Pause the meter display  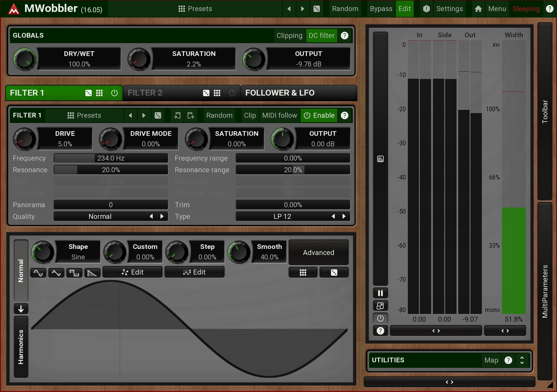pos(380,293)
